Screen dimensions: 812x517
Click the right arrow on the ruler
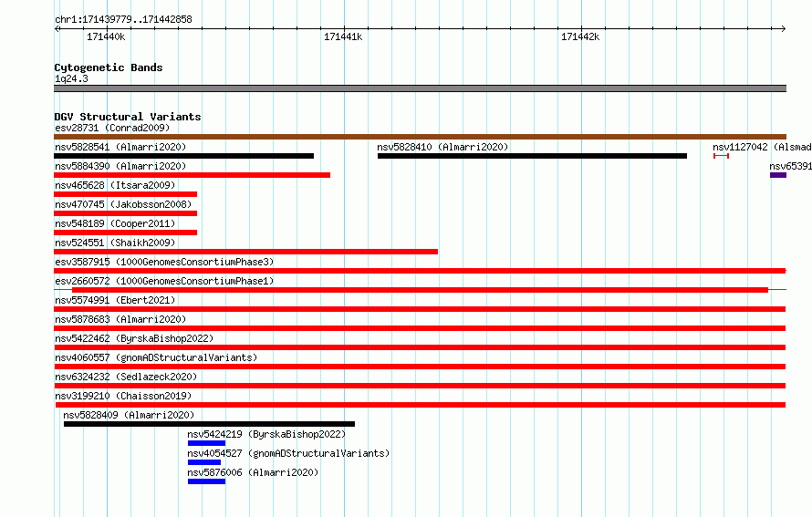pos(784,28)
